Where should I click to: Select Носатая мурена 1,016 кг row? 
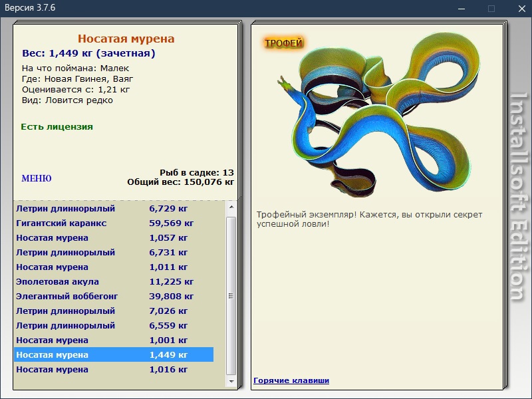(114, 369)
